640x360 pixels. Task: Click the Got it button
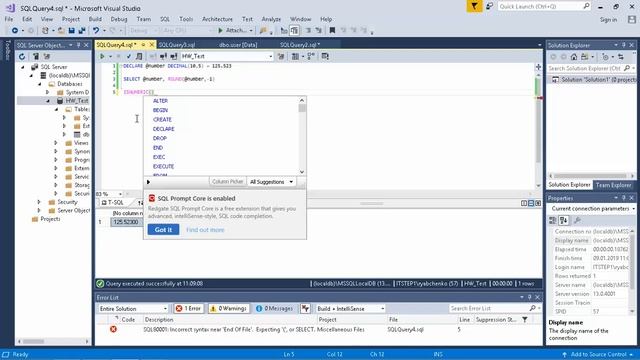click(x=163, y=230)
